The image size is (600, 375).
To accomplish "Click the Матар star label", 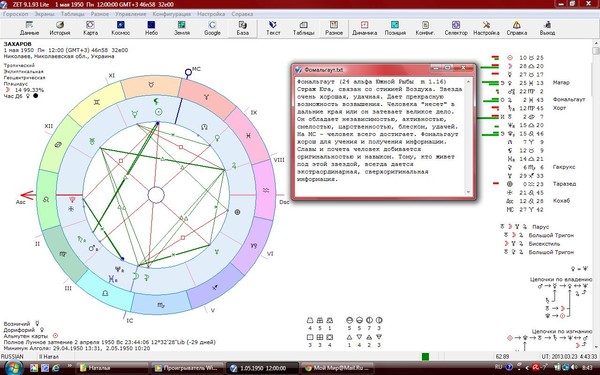I will 561,82.
